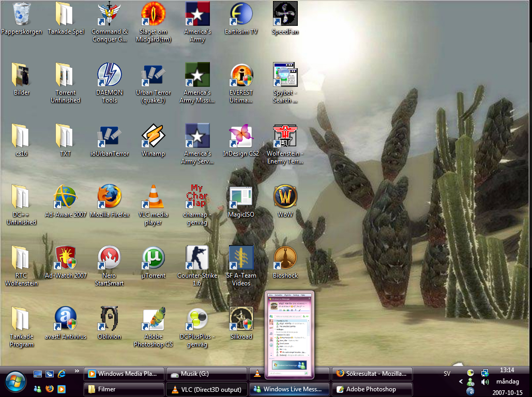Expand the Quick Launch overflow chevron
The height and width of the screenshot is (397, 532).
(x=78, y=371)
